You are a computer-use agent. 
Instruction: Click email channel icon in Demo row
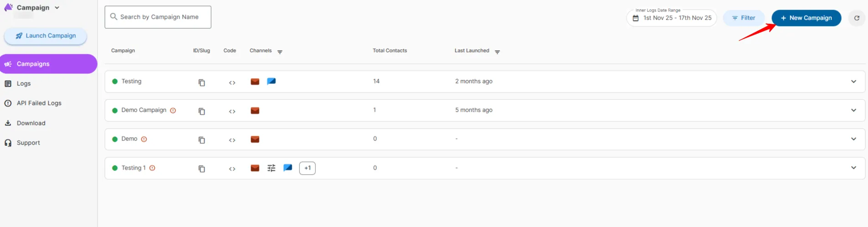click(255, 139)
